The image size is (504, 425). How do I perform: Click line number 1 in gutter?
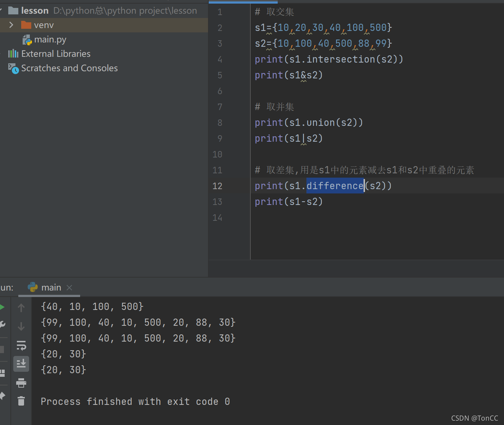pyautogui.click(x=220, y=12)
